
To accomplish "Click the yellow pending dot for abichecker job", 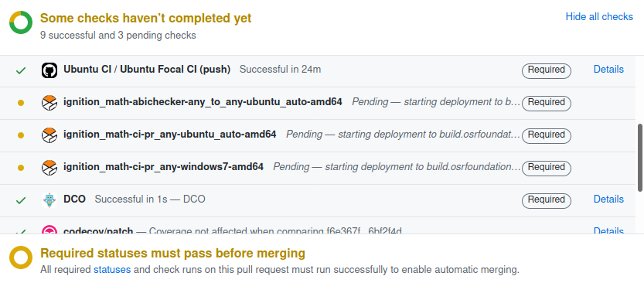I will pos(21,103).
